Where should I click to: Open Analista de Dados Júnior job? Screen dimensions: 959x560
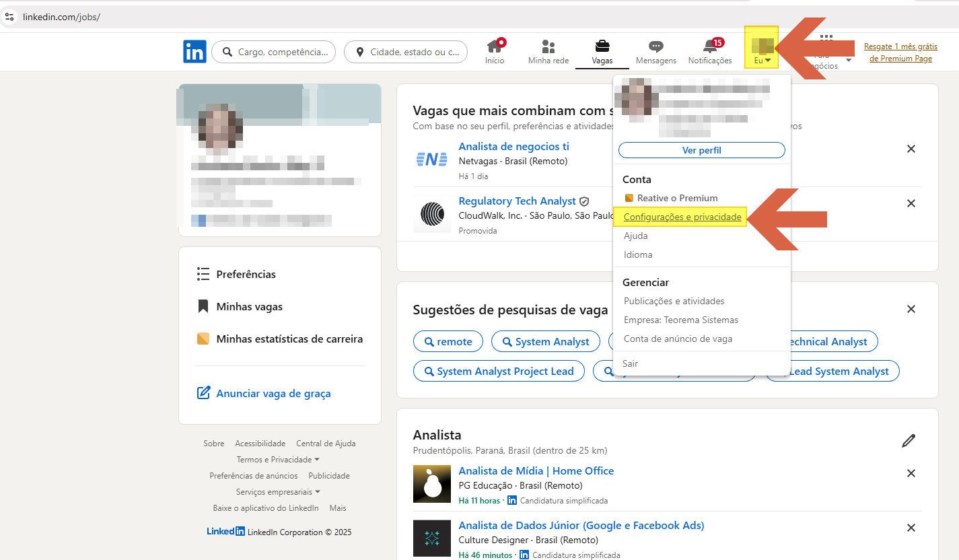click(x=581, y=525)
